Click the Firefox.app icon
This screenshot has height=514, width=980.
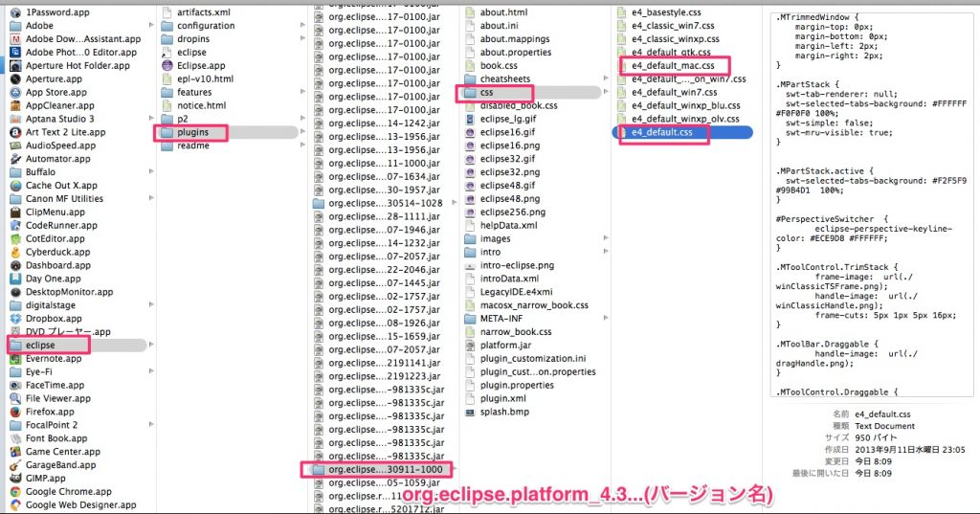pyautogui.click(x=15, y=412)
